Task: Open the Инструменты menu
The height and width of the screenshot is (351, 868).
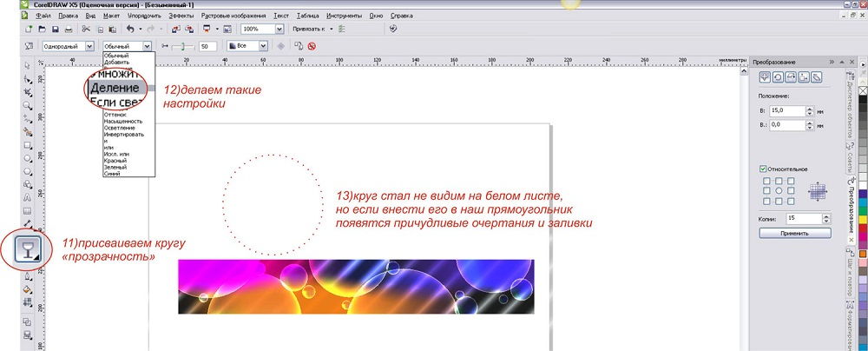Action: 345,16
